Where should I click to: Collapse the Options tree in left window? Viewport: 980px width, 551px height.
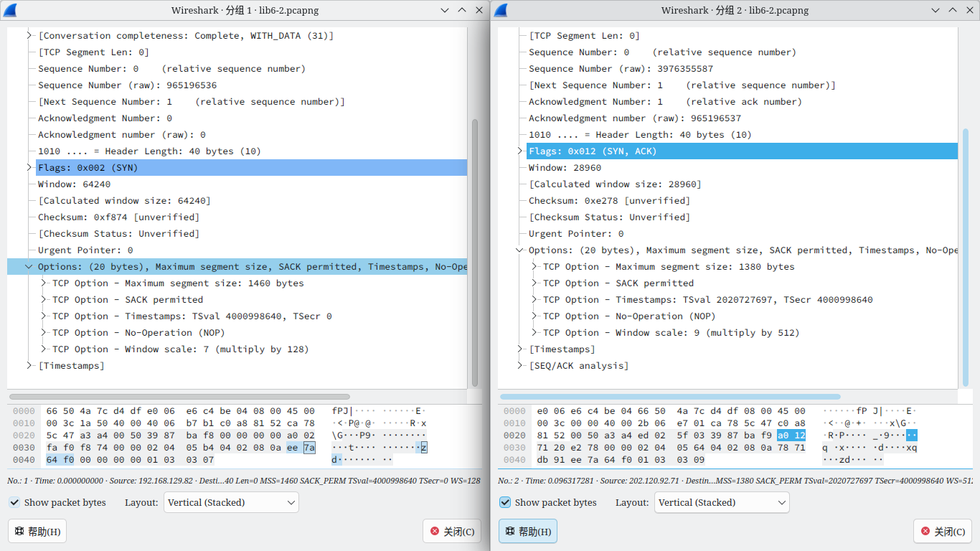point(29,267)
